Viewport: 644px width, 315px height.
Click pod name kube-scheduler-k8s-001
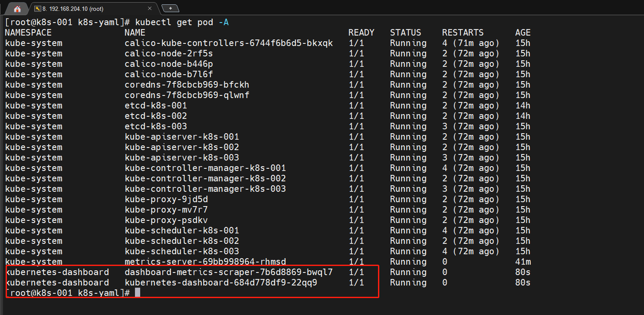pos(182,230)
